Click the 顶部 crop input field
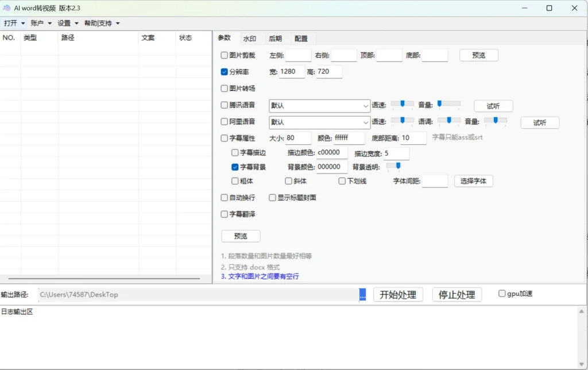The height and width of the screenshot is (370, 588). click(x=389, y=55)
